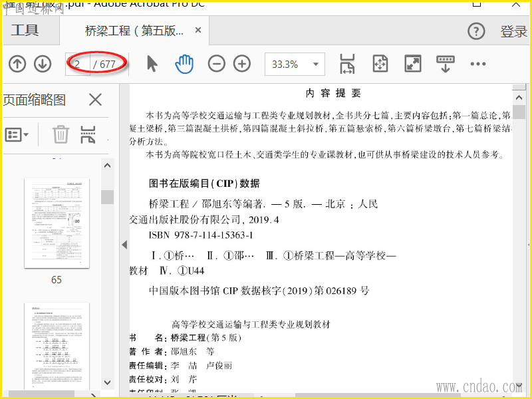Select the arrow selection tool
Viewport: 532px width, 399px height.
152,64
